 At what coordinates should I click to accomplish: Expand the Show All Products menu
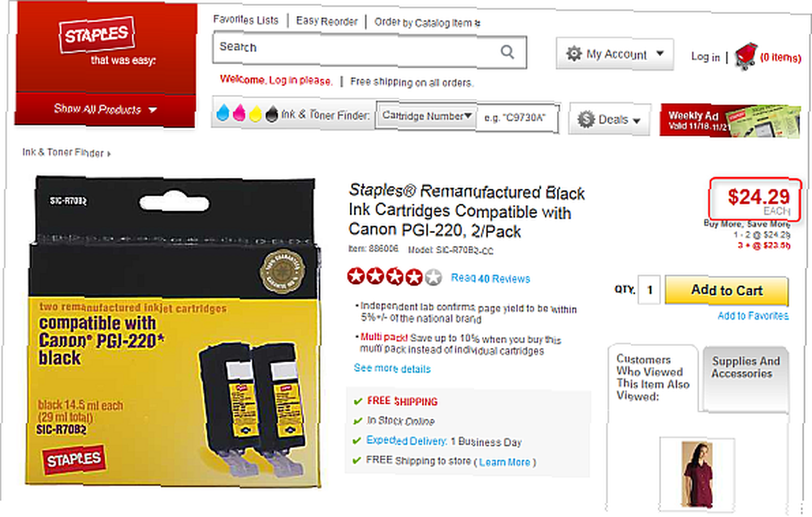coord(105,110)
